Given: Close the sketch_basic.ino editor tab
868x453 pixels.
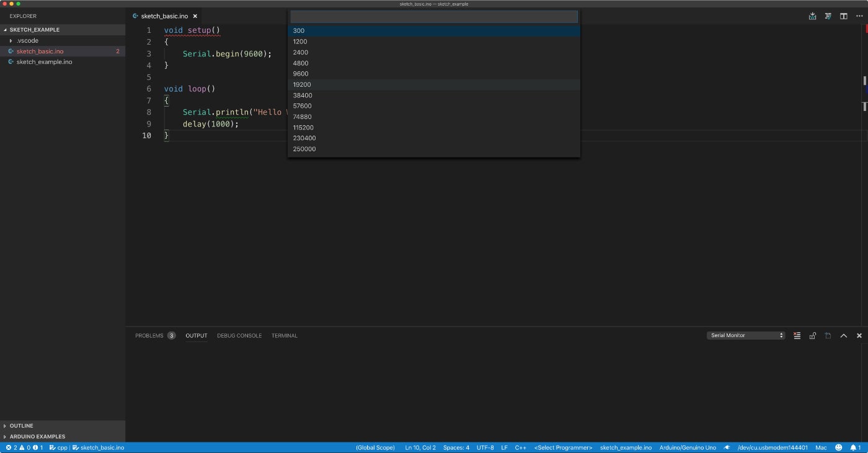Looking at the screenshot, I should pos(195,16).
